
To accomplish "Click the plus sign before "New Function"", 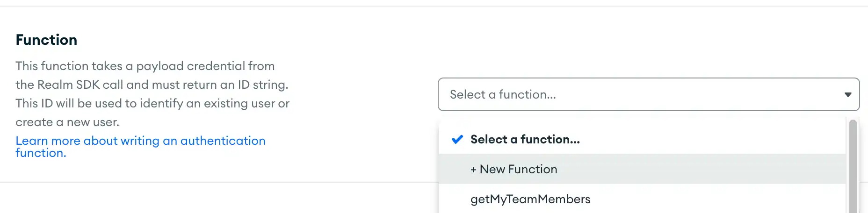I will point(473,170).
